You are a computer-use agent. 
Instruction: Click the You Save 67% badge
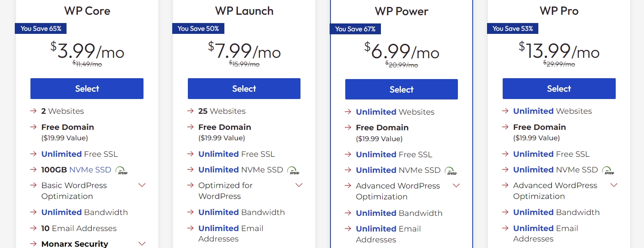pyautogui.click(x=355, y=29)
